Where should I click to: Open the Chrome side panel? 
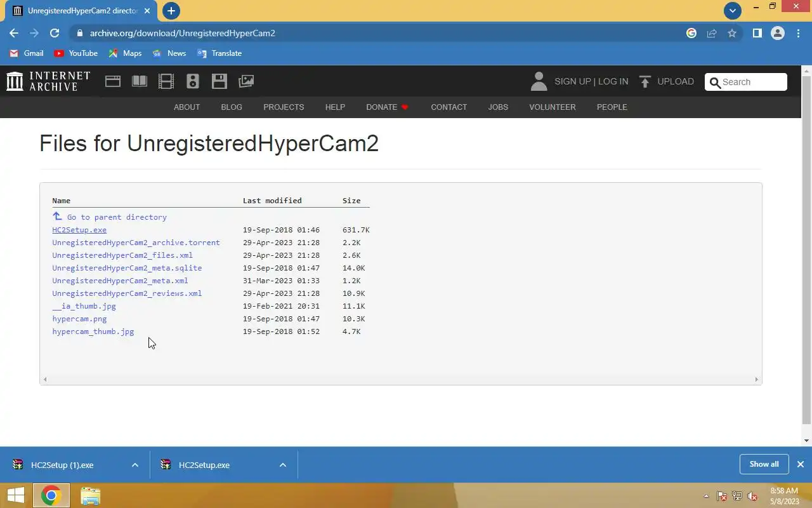coord(757,33)
